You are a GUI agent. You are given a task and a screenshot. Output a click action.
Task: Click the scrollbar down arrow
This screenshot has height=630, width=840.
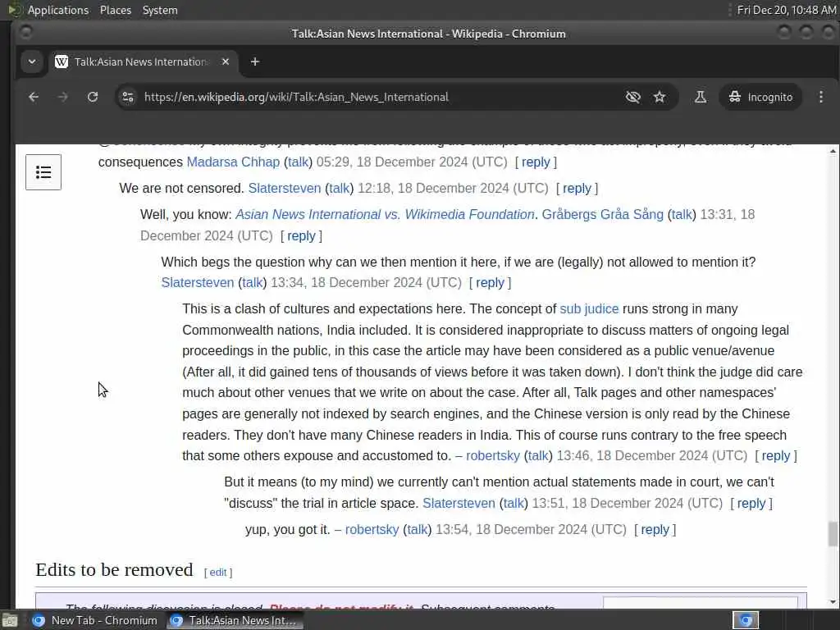tap(833, 602)
